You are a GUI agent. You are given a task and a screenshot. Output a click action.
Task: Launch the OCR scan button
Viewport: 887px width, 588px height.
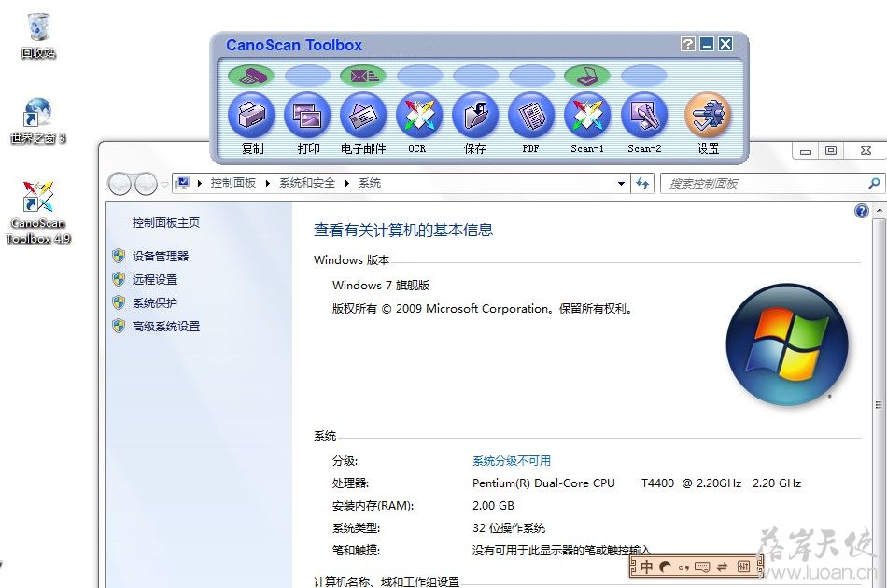[419, 116]
